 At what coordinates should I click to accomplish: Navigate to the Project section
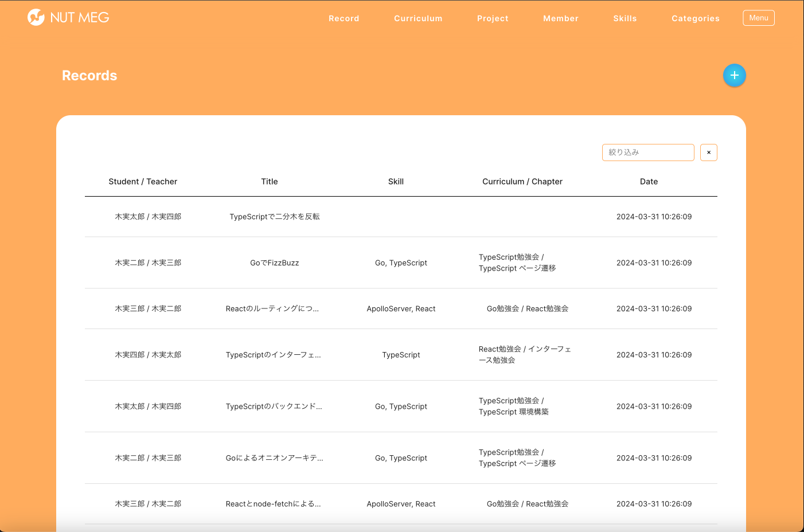click(x=493, y=18)
